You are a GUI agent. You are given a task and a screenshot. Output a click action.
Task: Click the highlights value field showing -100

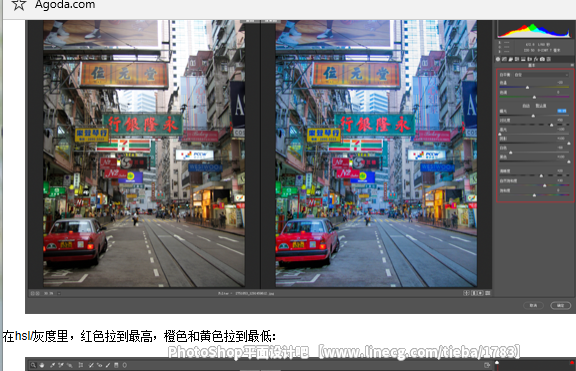click(x=561, y=129)
